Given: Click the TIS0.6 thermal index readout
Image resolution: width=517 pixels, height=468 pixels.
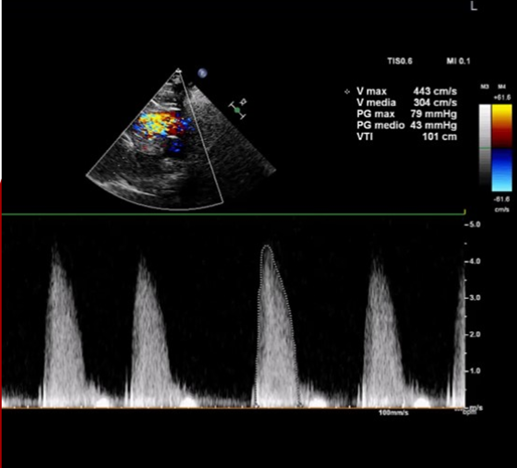Looking at the screenshot, I should coord(400,61).
